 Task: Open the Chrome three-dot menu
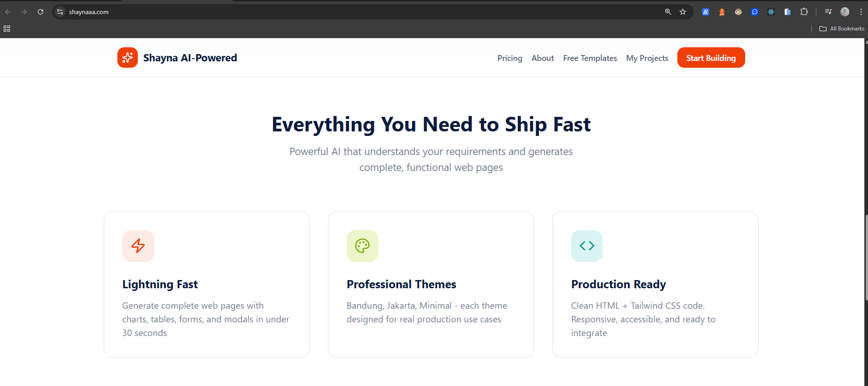point(861,12)
